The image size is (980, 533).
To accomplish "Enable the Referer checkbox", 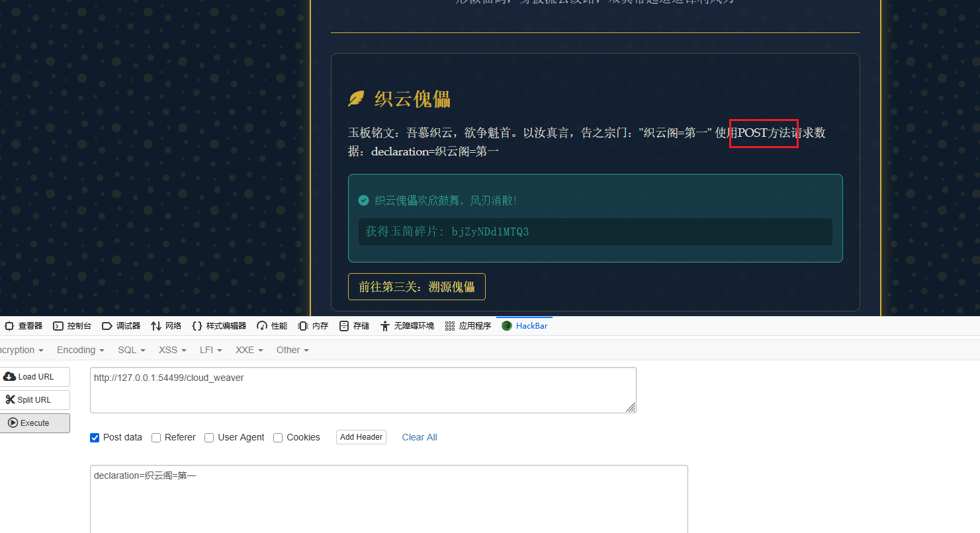I will tap(156, 438).
